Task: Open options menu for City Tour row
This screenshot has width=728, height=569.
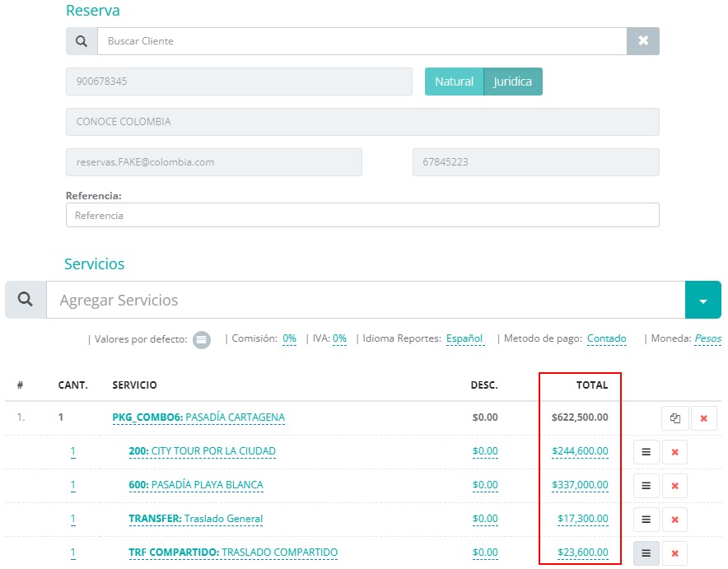Action: [x=646, y=452]
